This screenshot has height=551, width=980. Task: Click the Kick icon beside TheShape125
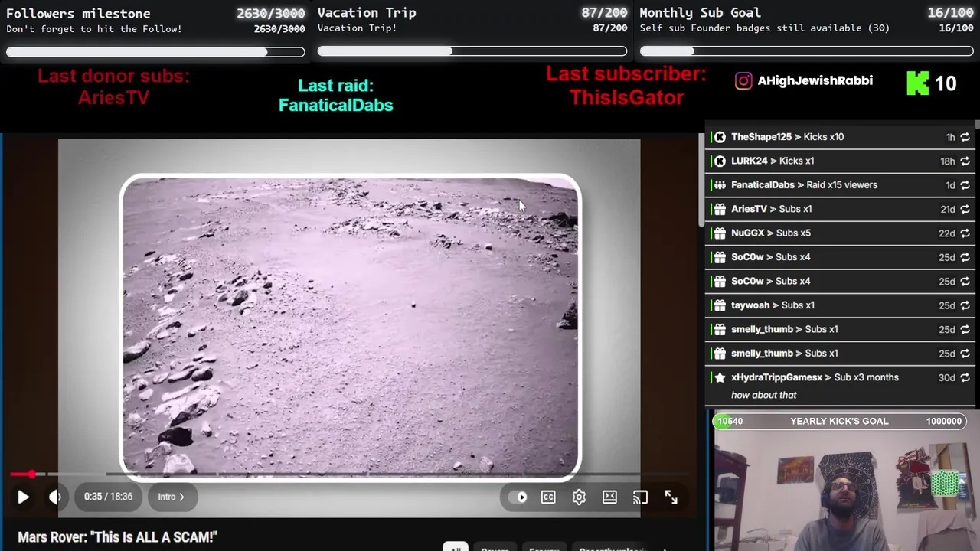[720, 137]
